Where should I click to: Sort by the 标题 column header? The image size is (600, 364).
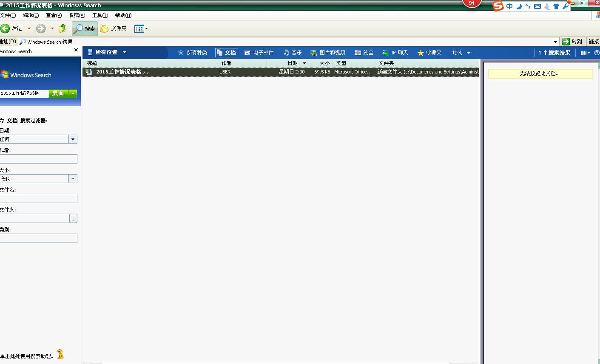[151, 63]
